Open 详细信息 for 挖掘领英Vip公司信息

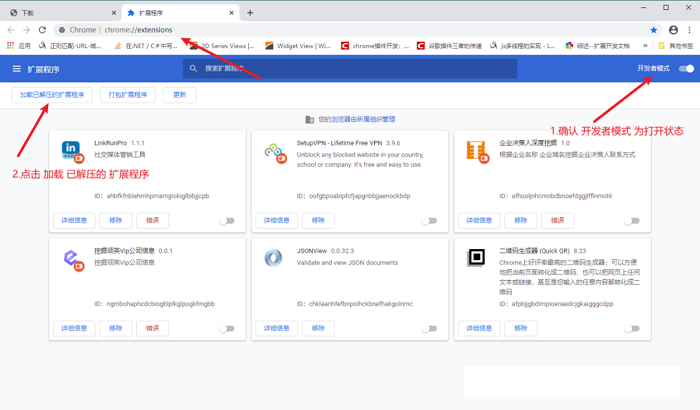coord(74,328)
